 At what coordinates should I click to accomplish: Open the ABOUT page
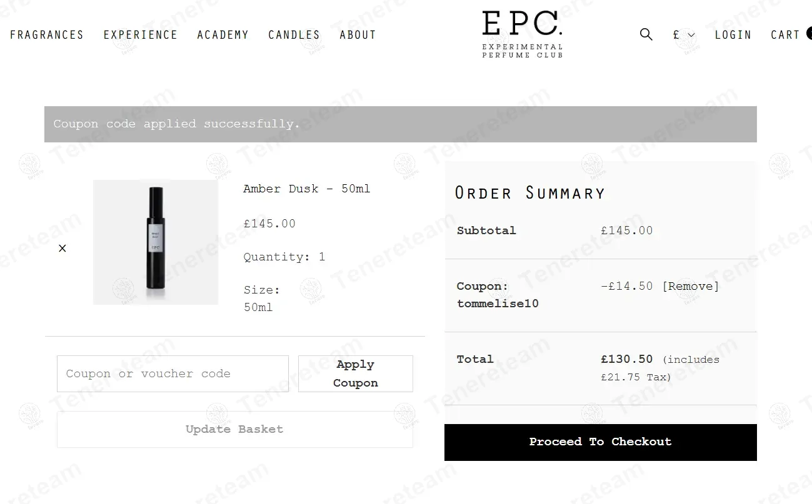357,34
